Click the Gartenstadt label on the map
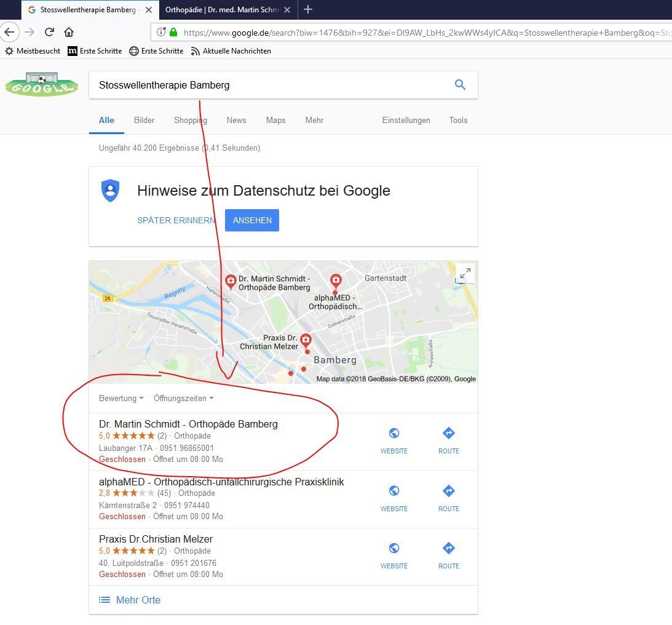This screenshot has width=672, height=625. (x=385, y=278)
